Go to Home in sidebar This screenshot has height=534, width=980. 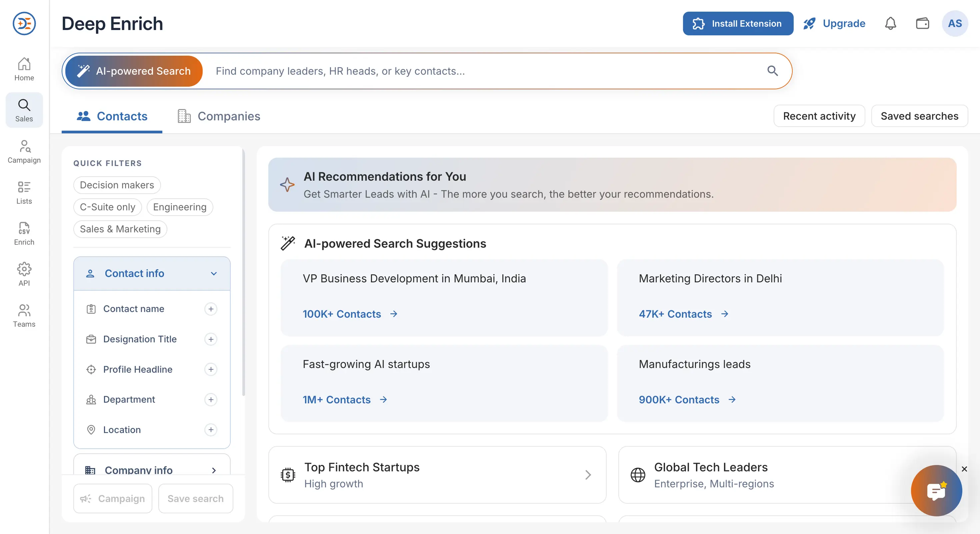(x=24, y=69)
